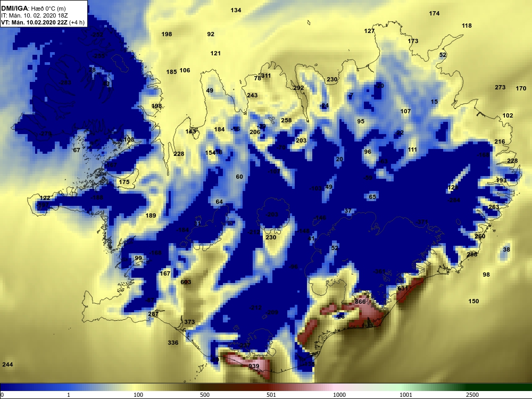
Task: Pick the map value 603
Action: click(x=186, y=282)
